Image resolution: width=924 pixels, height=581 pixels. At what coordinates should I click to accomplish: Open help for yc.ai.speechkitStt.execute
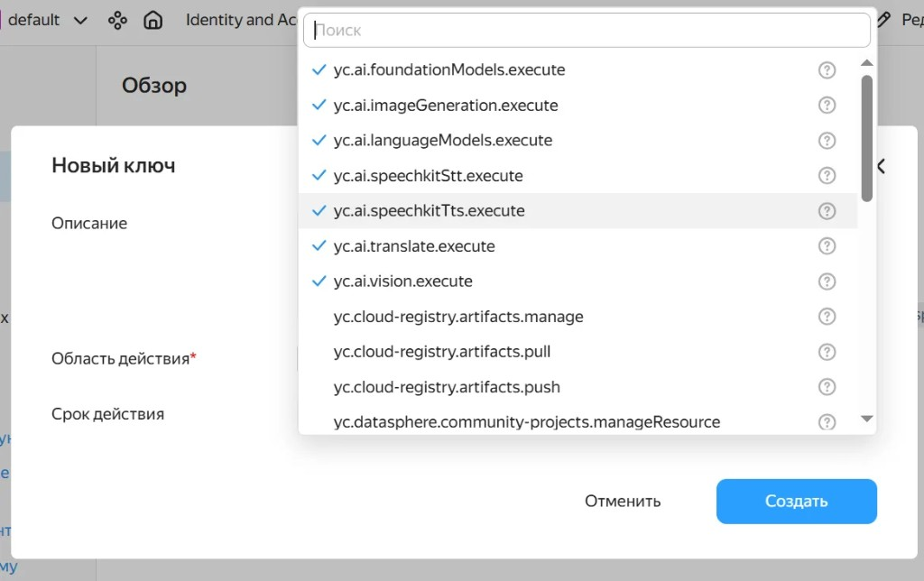(827, 176)
